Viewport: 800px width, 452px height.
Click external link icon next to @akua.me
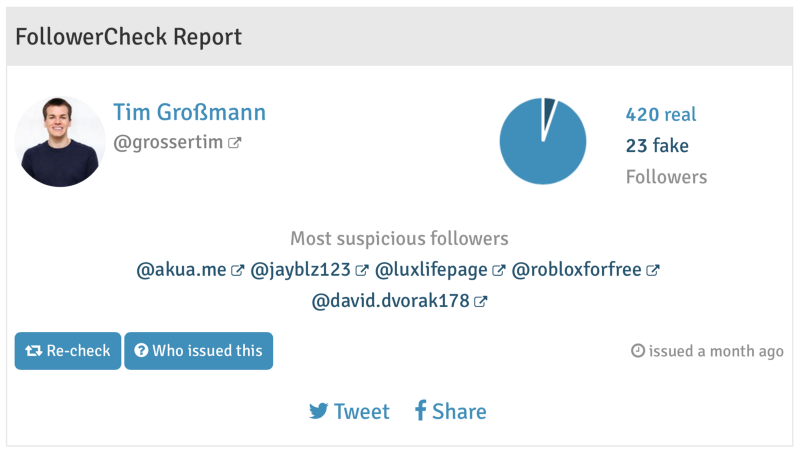click(238, 270)
